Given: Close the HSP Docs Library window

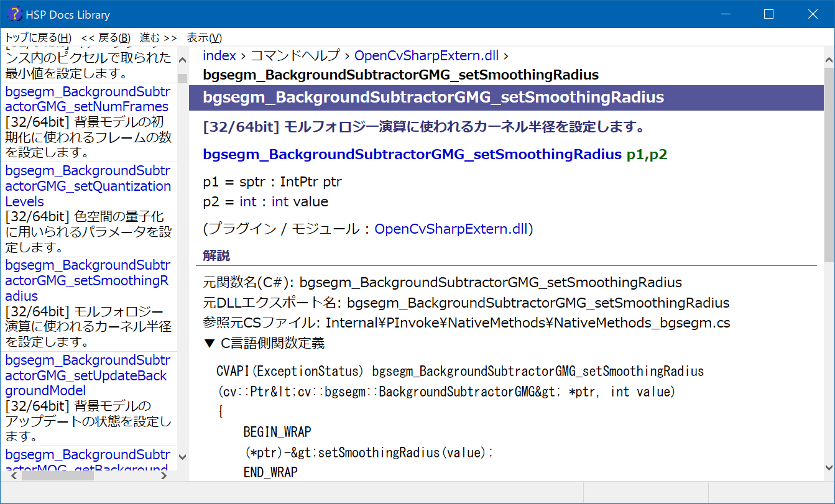Looking at the screenshot, I should 812,14.
